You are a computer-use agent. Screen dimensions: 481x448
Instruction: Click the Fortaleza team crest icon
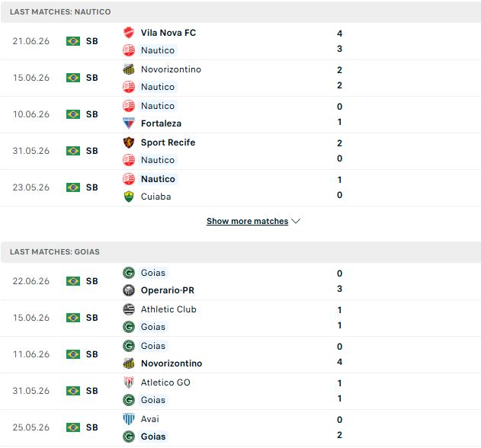(x=129, y=123)
